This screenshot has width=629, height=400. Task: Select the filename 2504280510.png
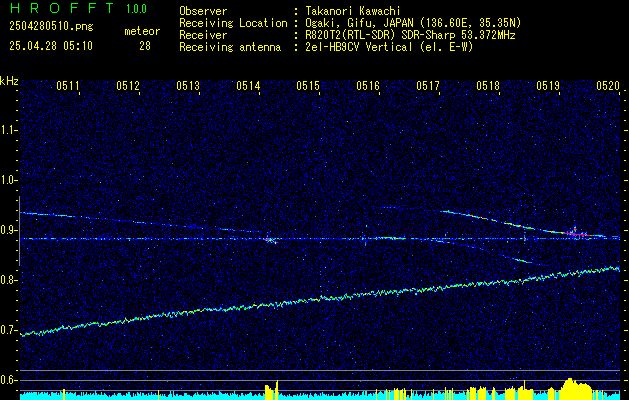click(51, 27)
